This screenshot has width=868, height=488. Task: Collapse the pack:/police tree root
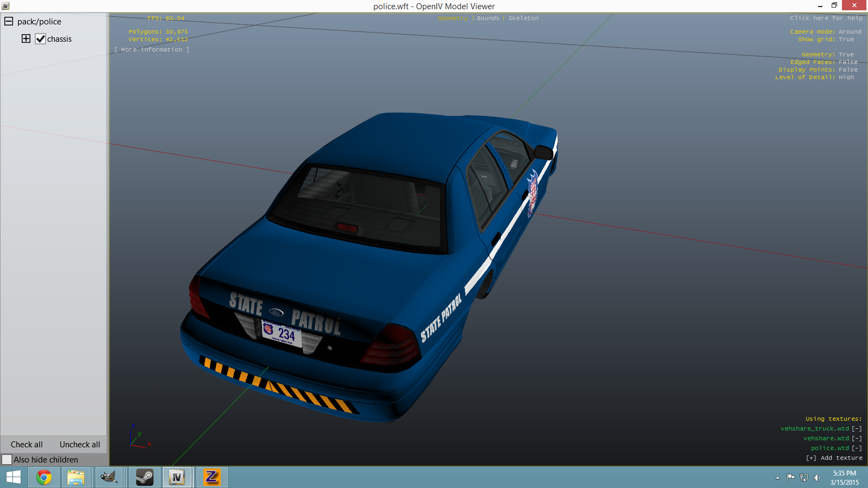tap(9, 22)
